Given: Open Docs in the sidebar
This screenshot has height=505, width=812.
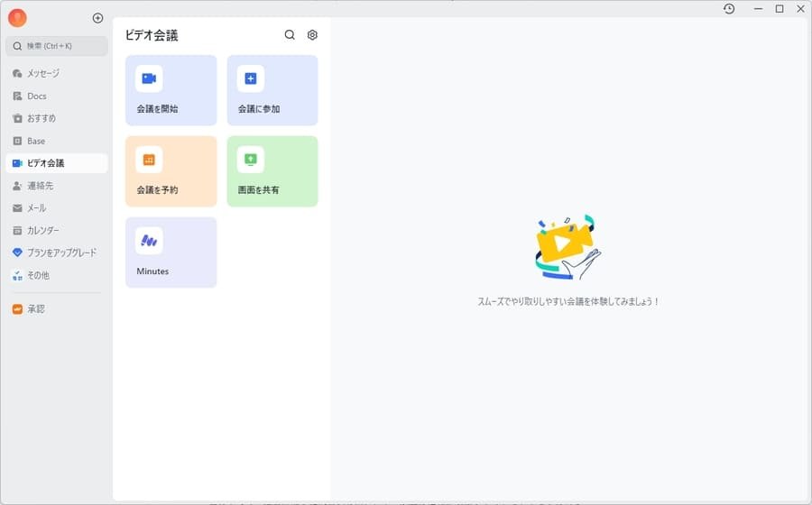Looking at the screenshot, I should (x=57, y=96).
